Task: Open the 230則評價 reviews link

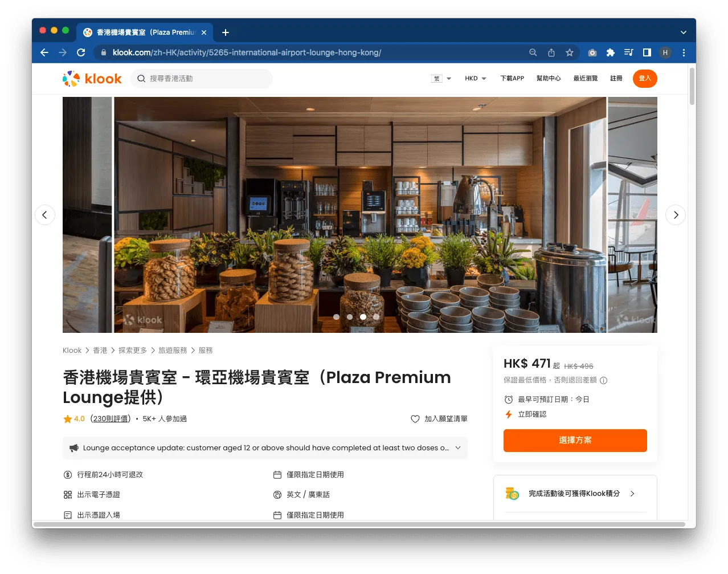Action: coord(111,419)
